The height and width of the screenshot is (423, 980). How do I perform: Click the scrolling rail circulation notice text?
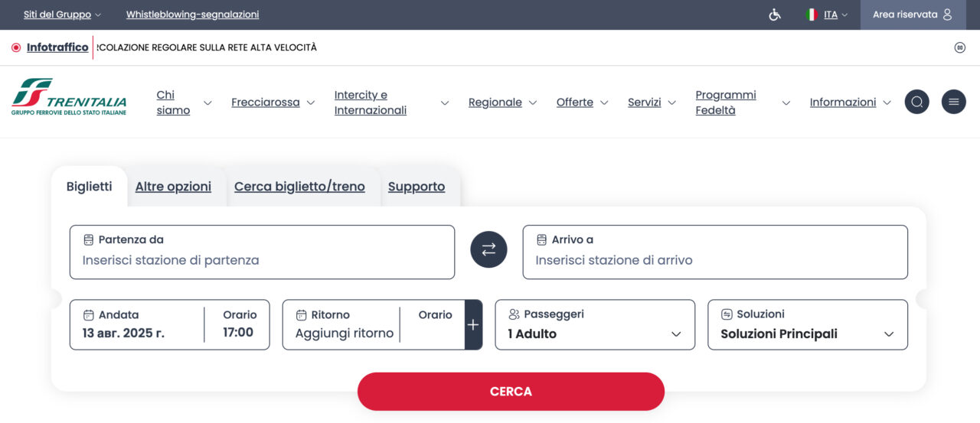pos(207,47)
